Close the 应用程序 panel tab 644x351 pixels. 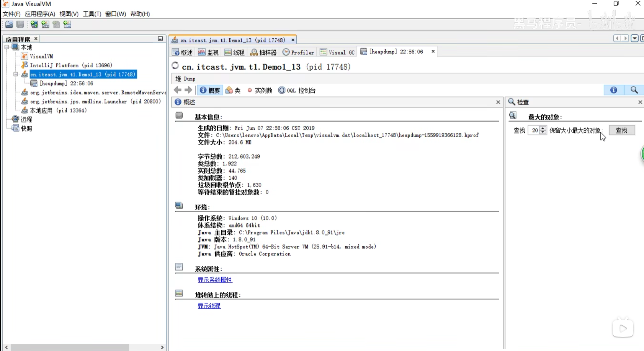point(36,39)
